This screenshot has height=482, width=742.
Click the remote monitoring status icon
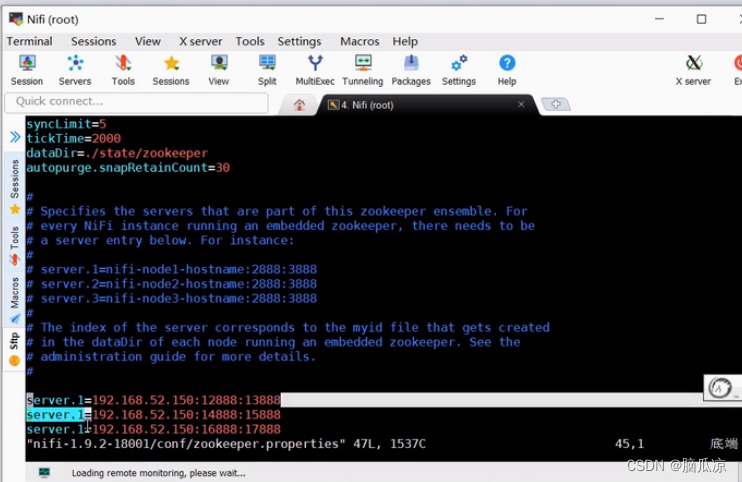pyautogui.click(x=44, y=472)
